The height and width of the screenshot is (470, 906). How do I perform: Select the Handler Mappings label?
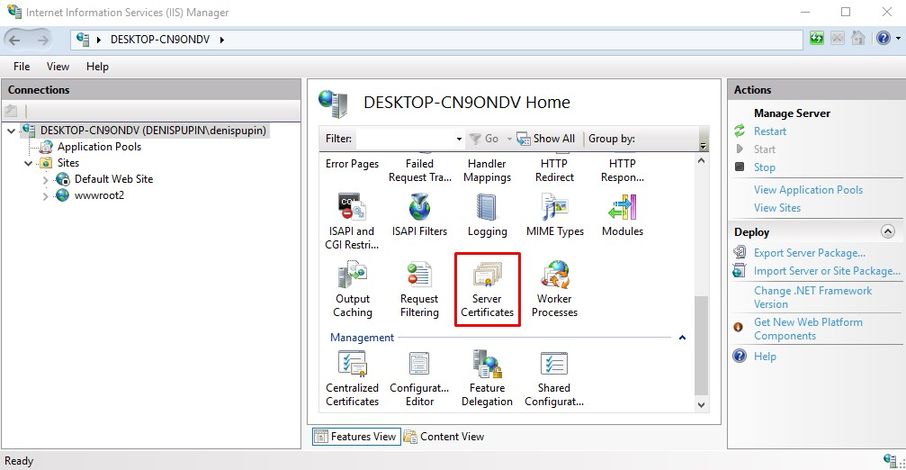point(487,171)
